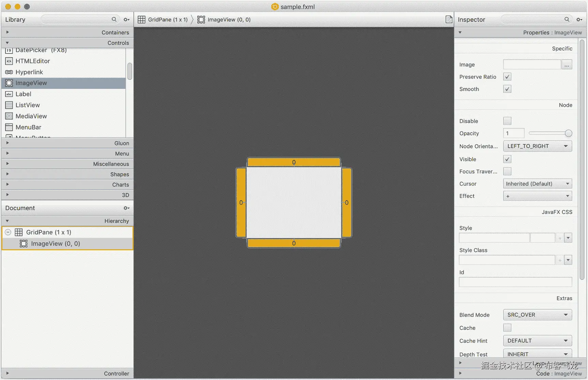
Task: Click the Label control icon
Action: point(9,94)
